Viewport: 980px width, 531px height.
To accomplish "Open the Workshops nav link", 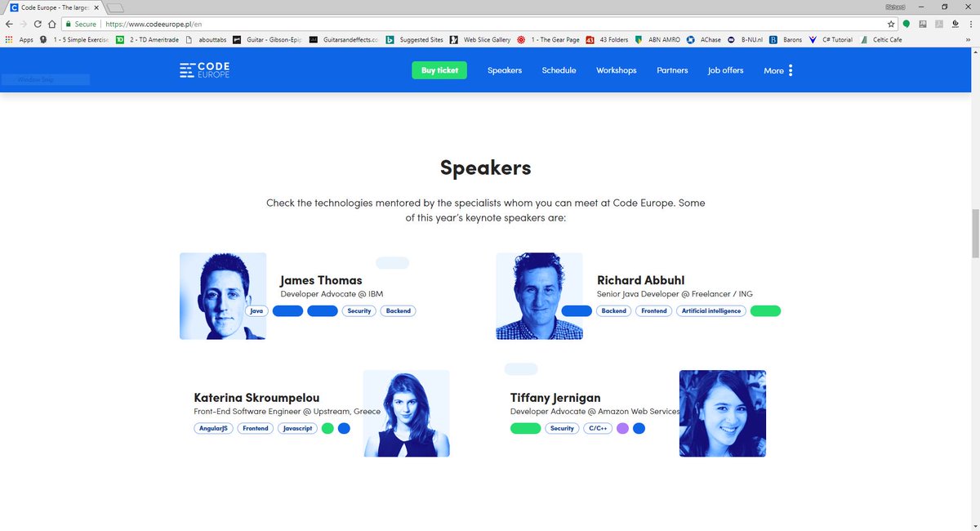I will 617,70.
